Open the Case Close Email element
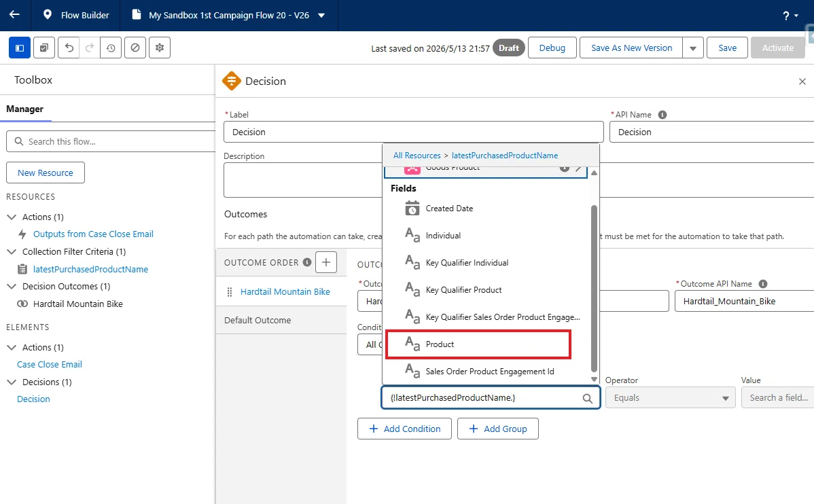 coord(50,364)
